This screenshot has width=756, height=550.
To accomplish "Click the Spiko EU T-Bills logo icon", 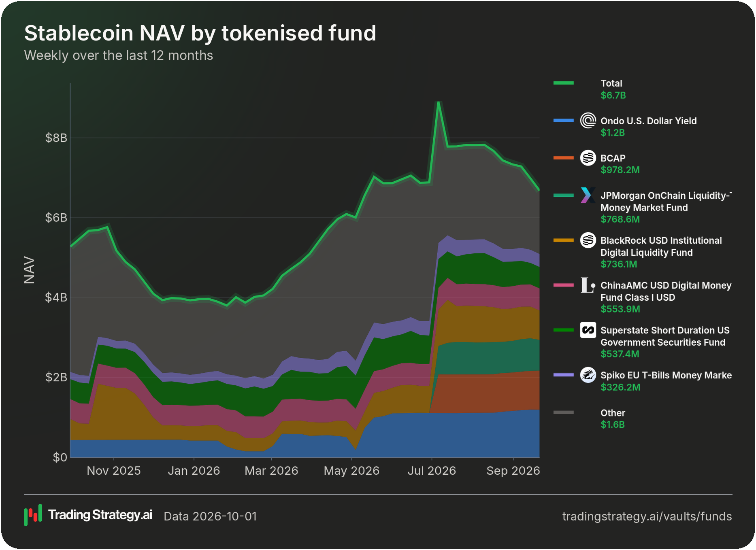I will 588,375.
